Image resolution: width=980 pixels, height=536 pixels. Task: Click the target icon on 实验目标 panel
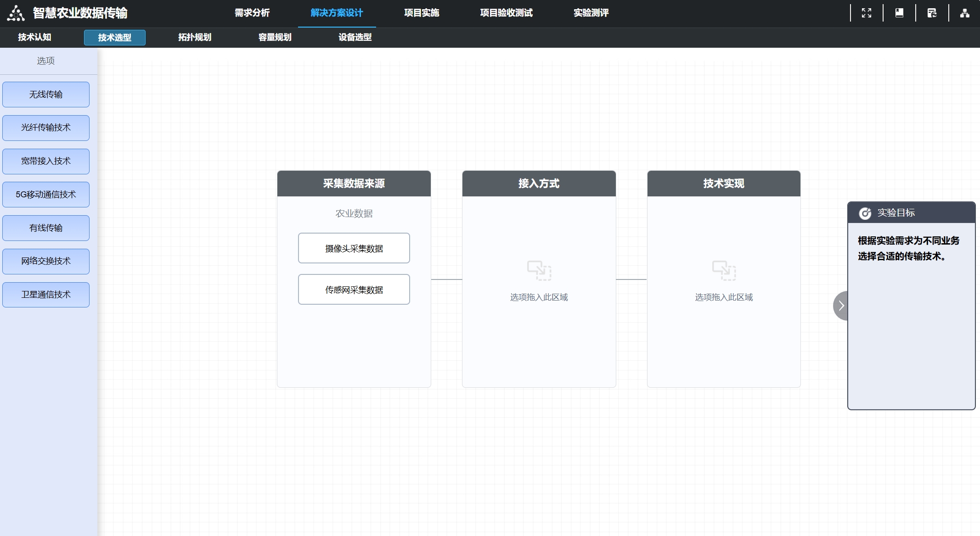(x=865, y=212)
